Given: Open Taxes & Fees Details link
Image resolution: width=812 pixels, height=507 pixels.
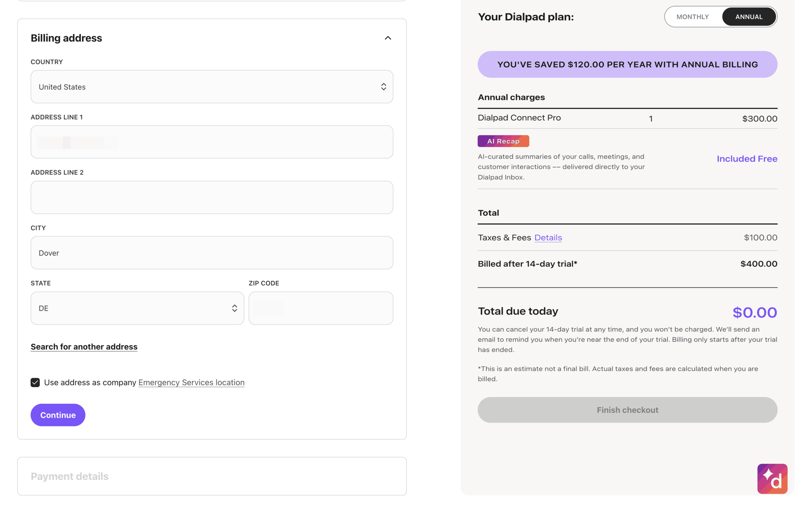Looking at the screenshot, I should (x=548, y=237).
